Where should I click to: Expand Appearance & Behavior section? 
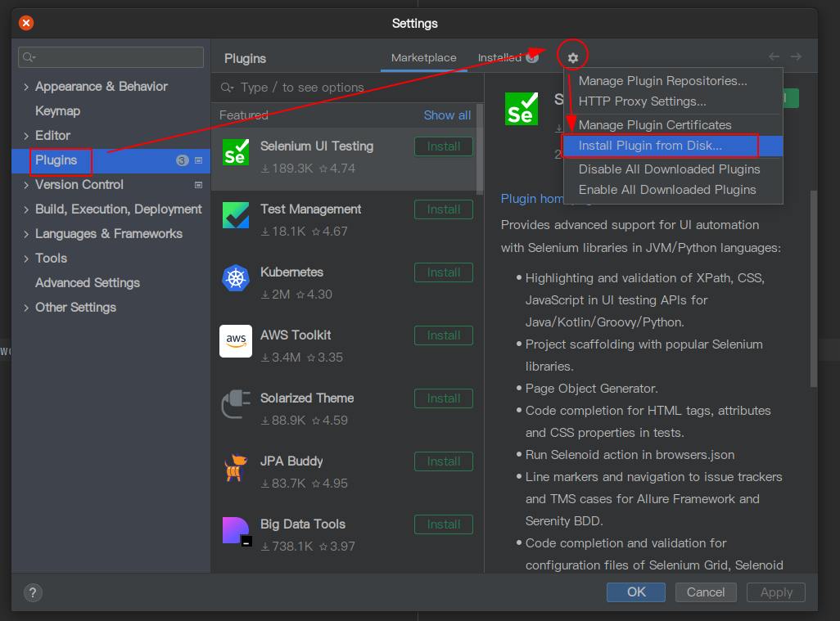(x=25, y=87)
